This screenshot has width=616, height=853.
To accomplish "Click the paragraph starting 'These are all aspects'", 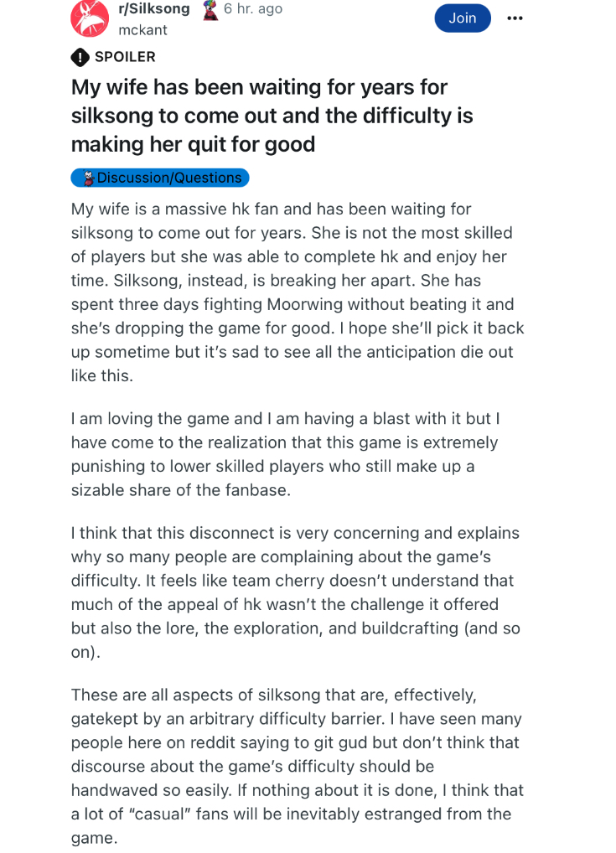I will tap(298, 766).
